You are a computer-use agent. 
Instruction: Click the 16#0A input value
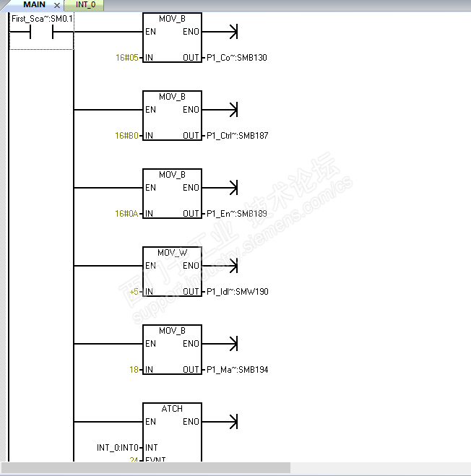tap(126, 214)
